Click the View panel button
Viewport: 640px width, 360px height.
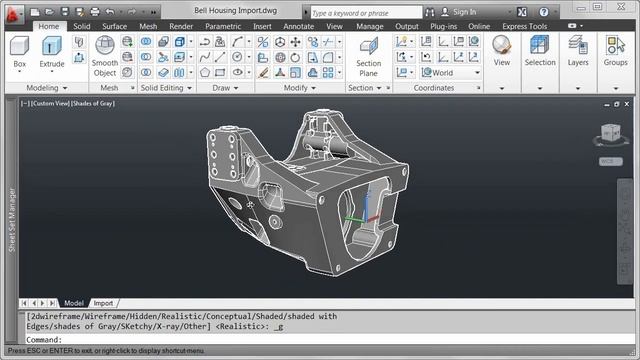[502, 61]
